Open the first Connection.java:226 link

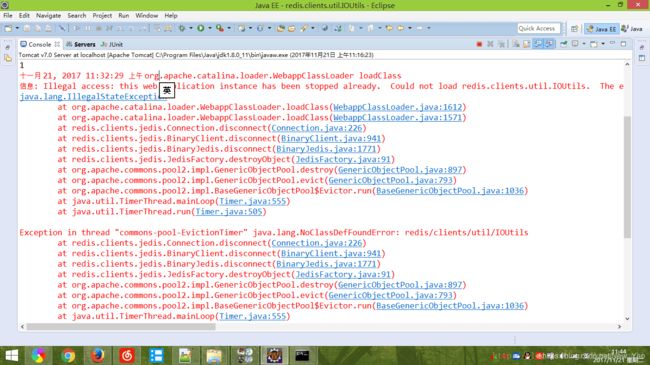click(317, 128)
